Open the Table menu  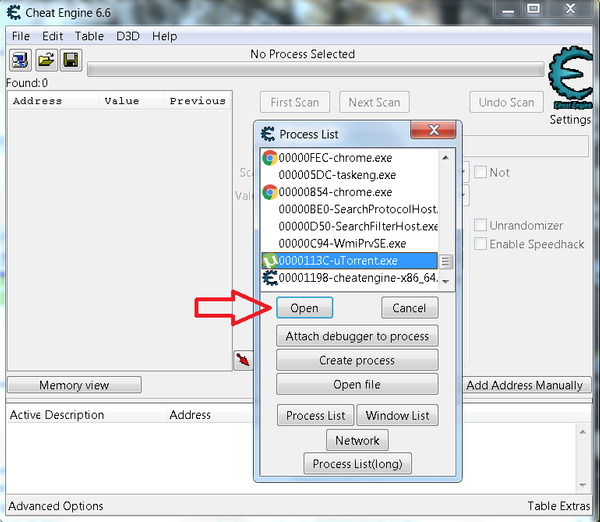[x=89, y=36]
